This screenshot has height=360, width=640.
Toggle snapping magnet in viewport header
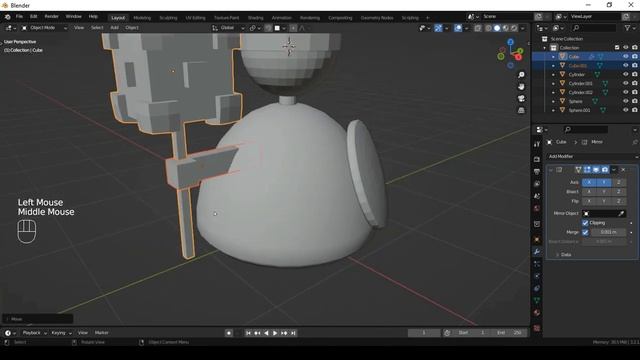268,28
